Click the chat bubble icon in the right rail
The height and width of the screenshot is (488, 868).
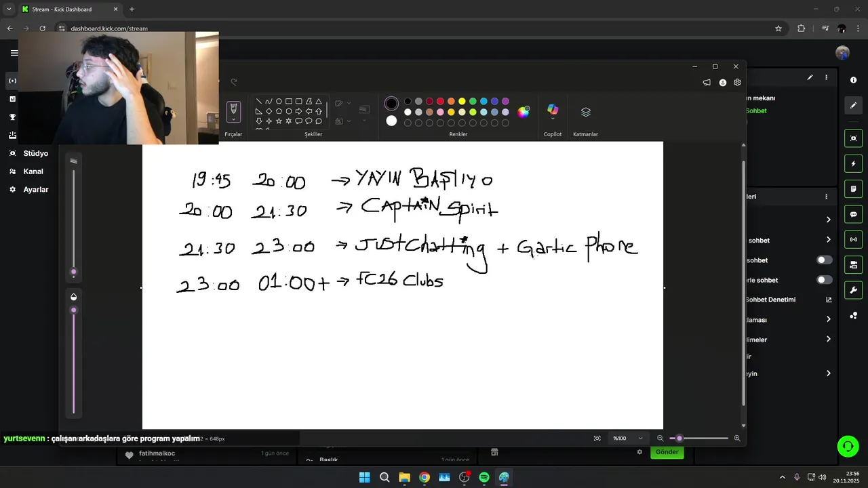tap(853, 214)
